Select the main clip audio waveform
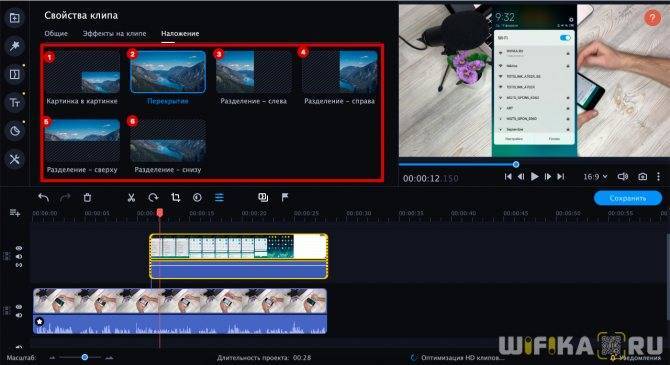The image size is (670, 365). coord(180,325)
